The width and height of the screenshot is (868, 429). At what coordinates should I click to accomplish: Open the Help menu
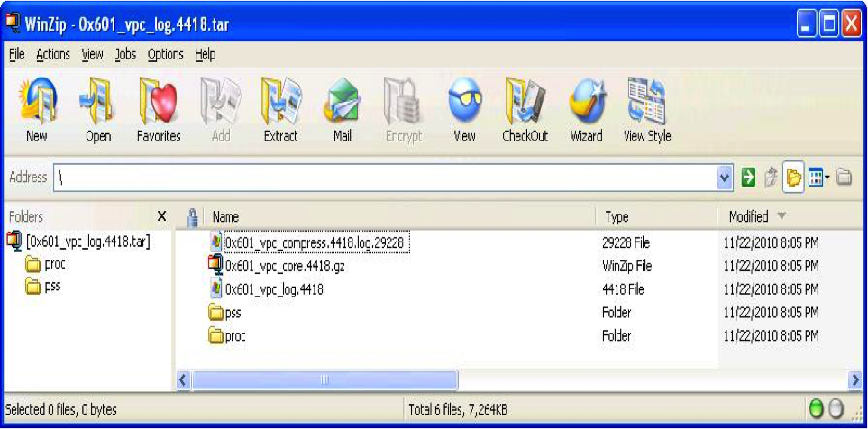click(x=206, y=55)
